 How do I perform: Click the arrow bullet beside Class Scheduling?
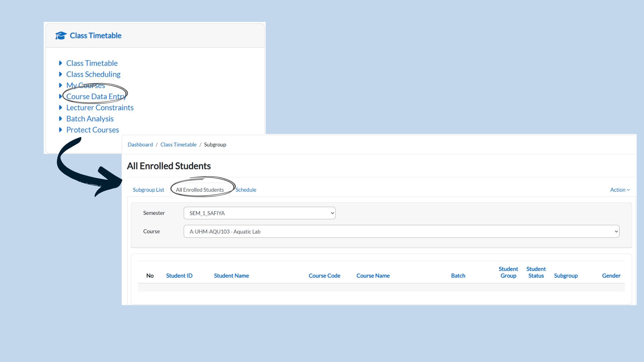[x=60, y=74]
